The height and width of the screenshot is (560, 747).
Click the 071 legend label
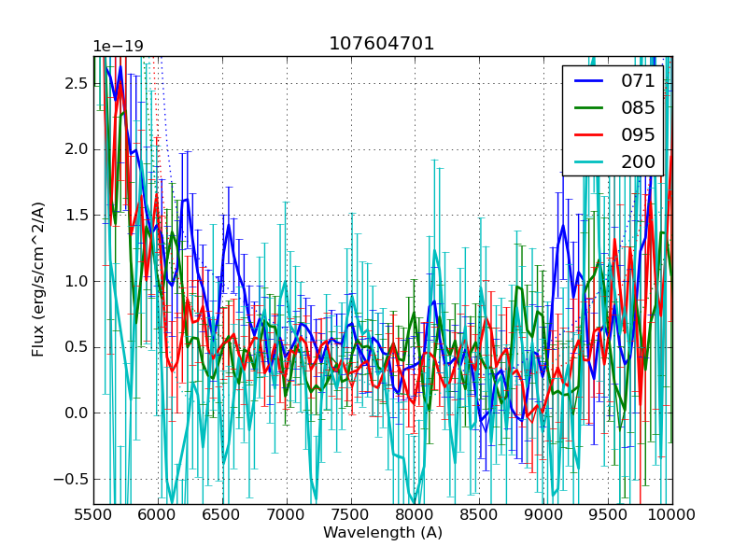638,80
